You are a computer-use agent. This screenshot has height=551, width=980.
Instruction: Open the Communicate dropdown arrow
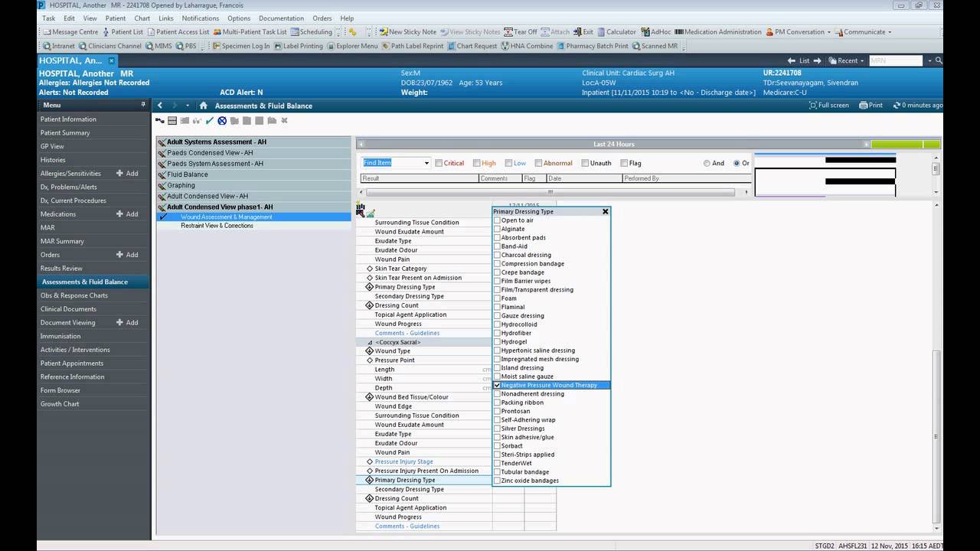891,32
